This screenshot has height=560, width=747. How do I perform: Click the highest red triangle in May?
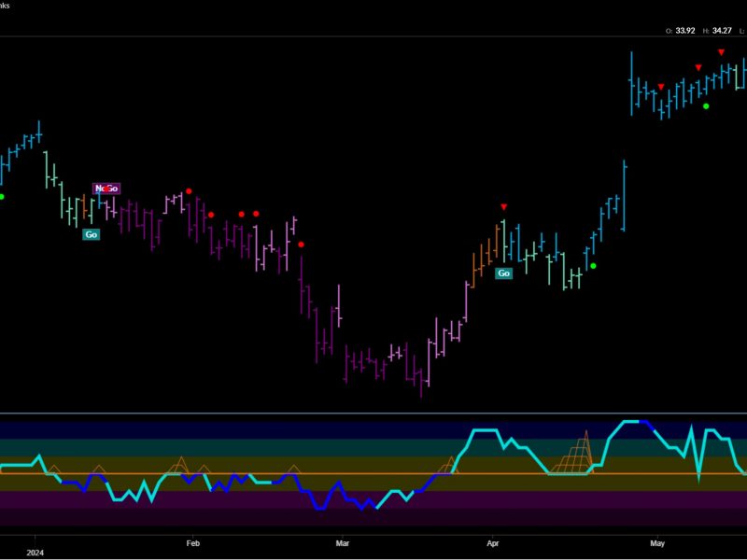pos(721,52)
